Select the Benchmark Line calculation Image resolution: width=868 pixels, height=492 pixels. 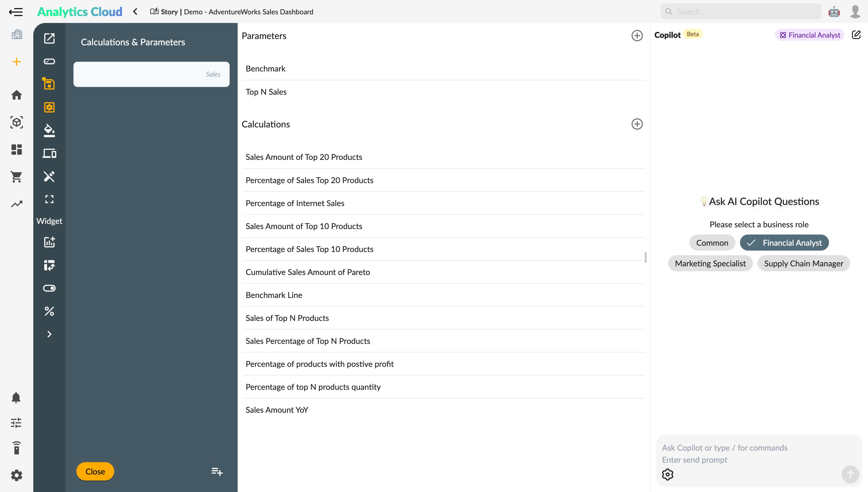tap(274, 295)
